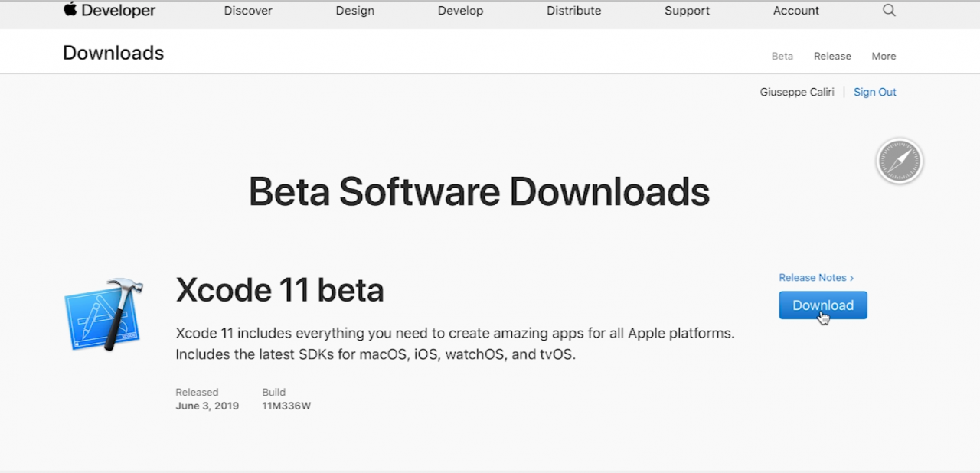Switch to the Release tab
This screenshot has width=980, height=473.
832,56
